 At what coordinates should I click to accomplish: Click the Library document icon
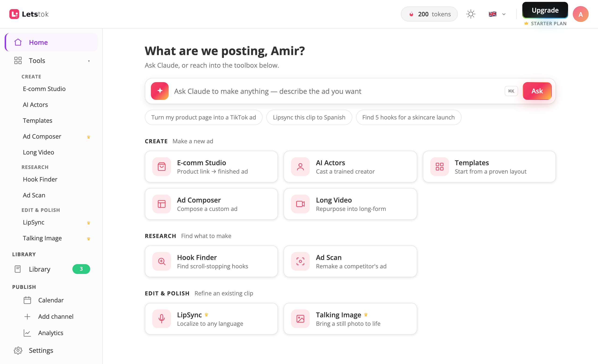18,269
